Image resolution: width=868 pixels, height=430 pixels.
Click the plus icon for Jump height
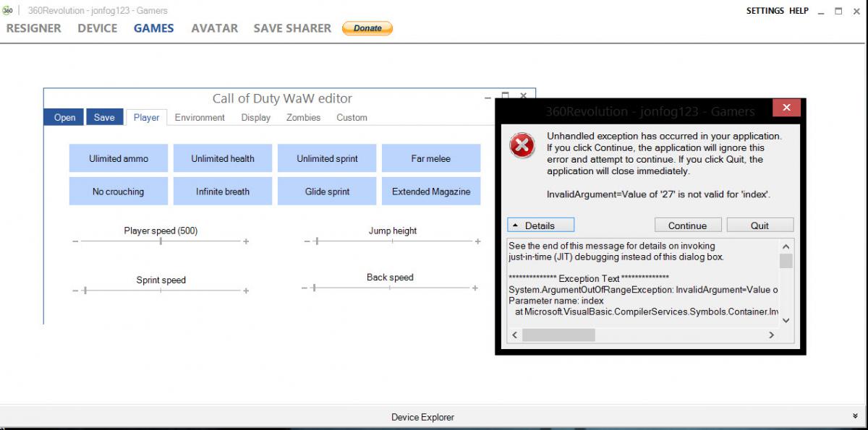[x=477, y=241]
